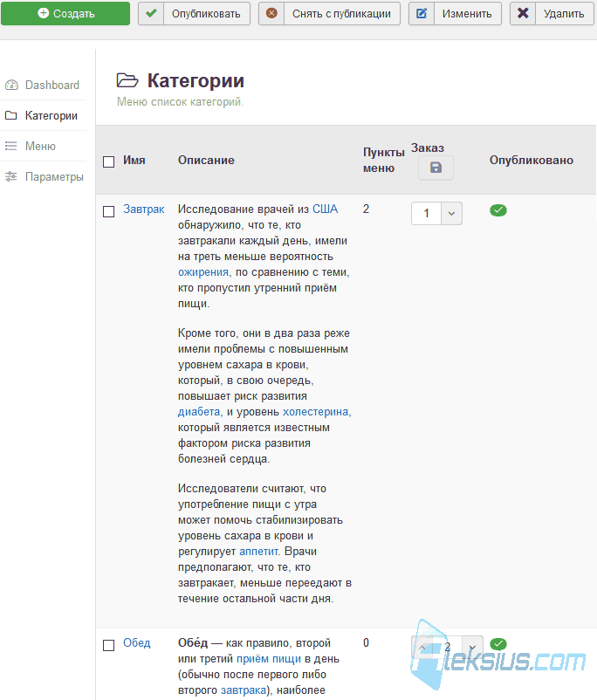
Task: Click the save order floppy disk icon
Action: coord(436,168)
